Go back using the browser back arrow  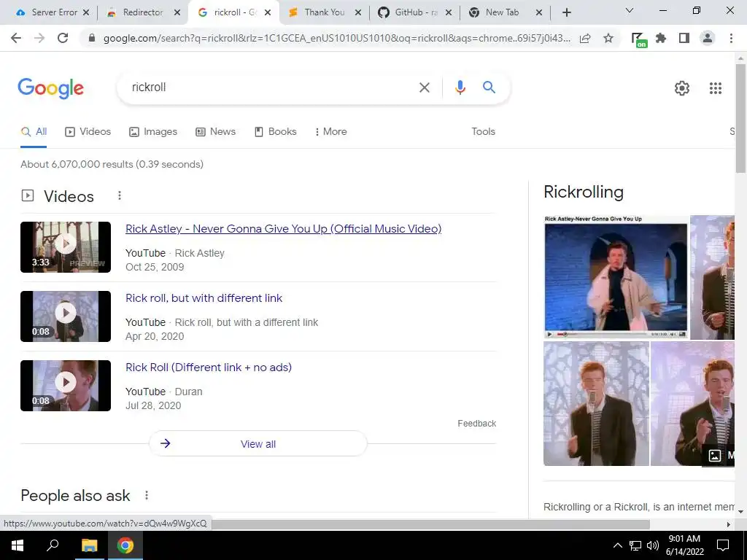click(x=16, y=38)
